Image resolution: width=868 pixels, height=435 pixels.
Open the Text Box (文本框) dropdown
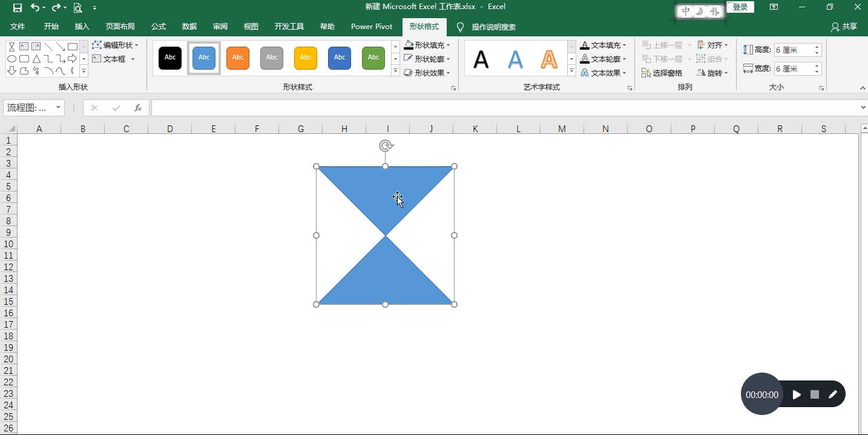coord(114,59)
